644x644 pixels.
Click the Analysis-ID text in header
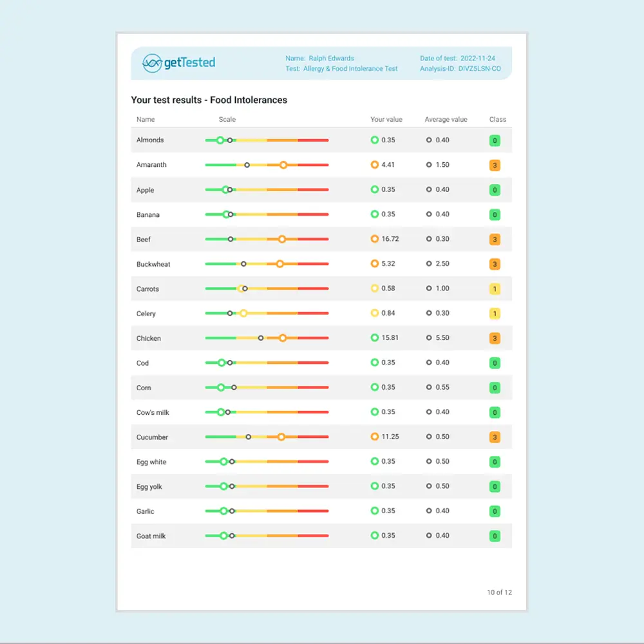click(x=460, y=69)
